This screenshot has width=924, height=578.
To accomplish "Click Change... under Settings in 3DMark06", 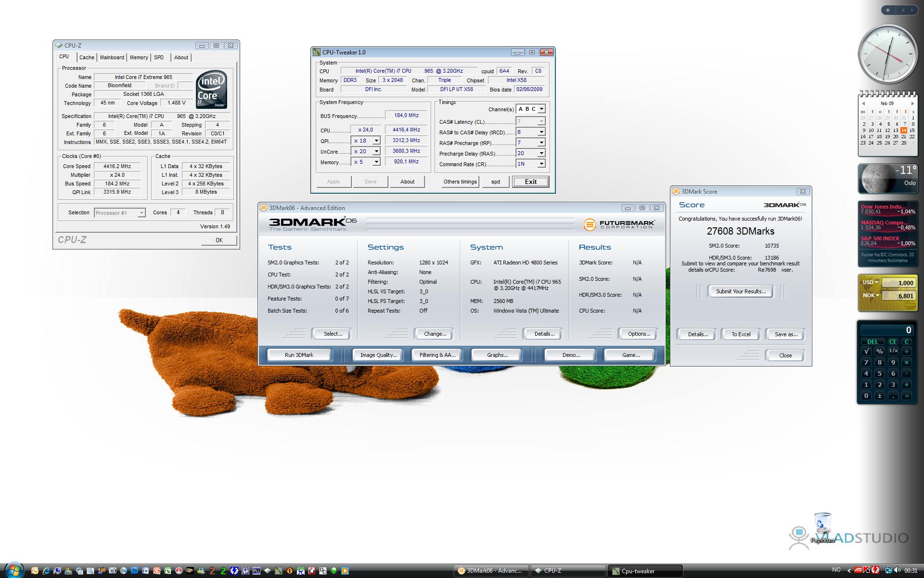I will [x=435, y=334].
